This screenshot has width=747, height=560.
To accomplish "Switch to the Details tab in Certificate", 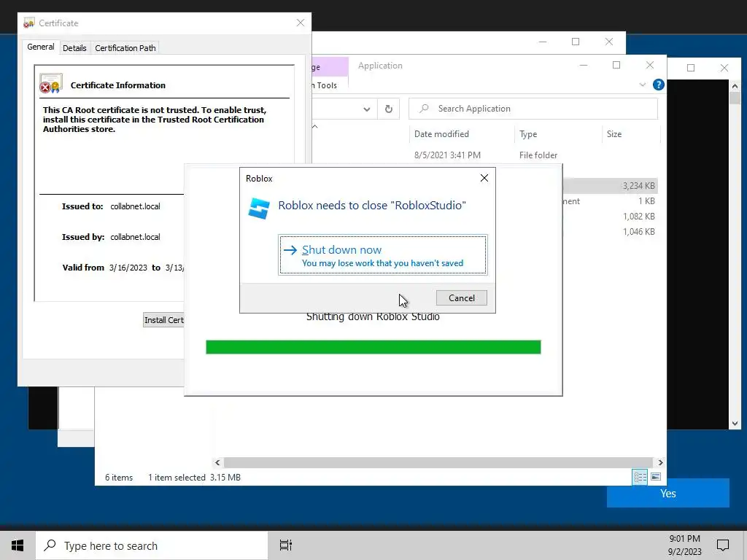I will [x=74, y=48].
